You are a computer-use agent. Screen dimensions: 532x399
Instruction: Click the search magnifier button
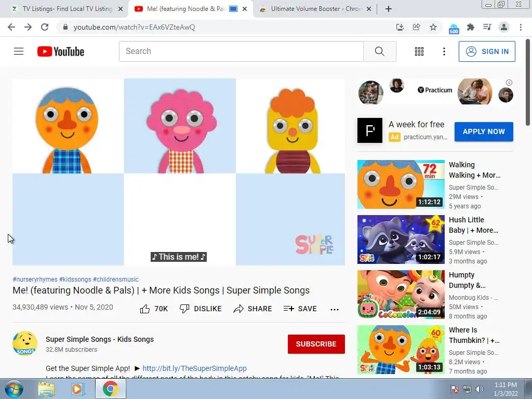(380, 51)
